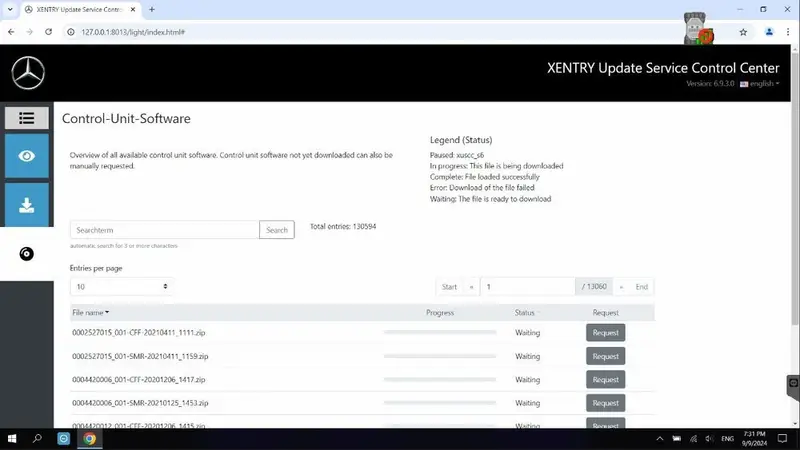Focus the Searchterm input field
The width and height of the screenshot is (800, 450).
click(x=164, y=230)
